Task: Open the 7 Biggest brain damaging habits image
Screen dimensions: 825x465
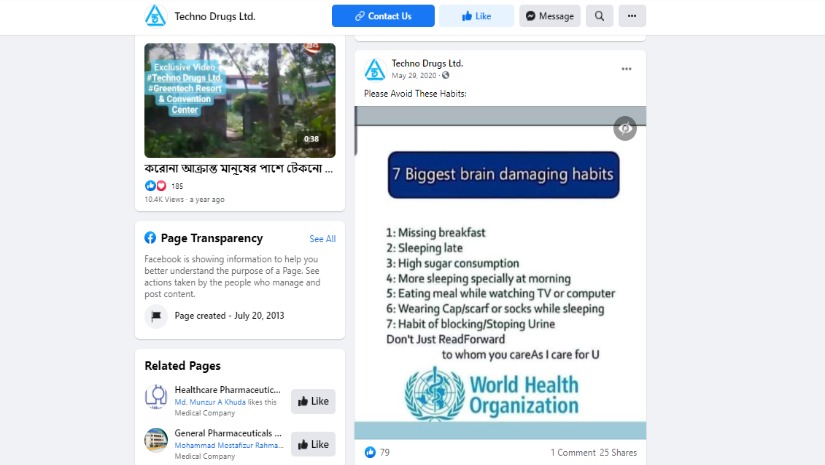Action: tap(500, 272)
